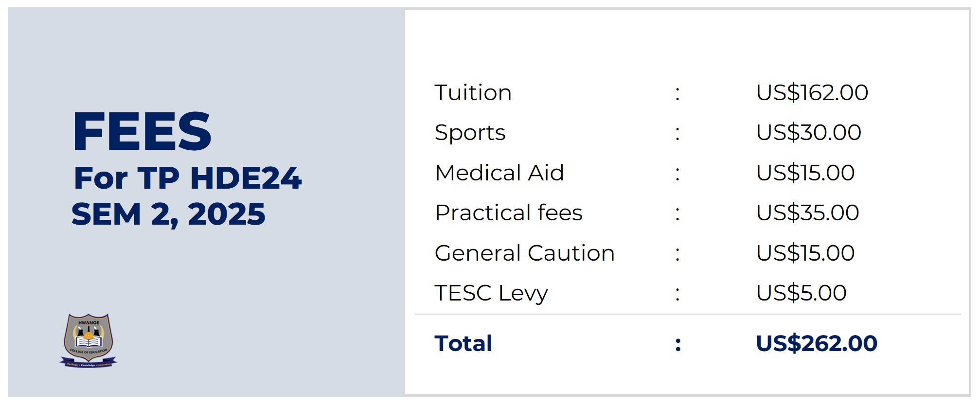
Task: Click the General Caution label
Action: pos(524,253)
